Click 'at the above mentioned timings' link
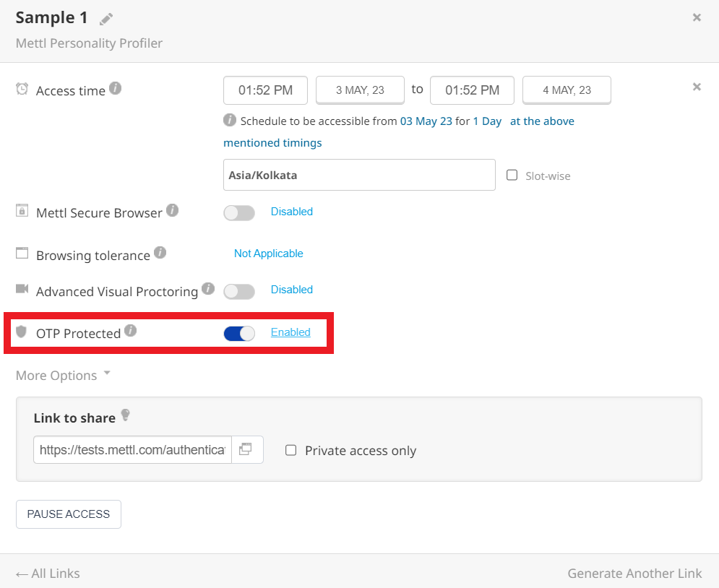Image resolution: width=719 pixels, height=588 pixels. [398, 132]
